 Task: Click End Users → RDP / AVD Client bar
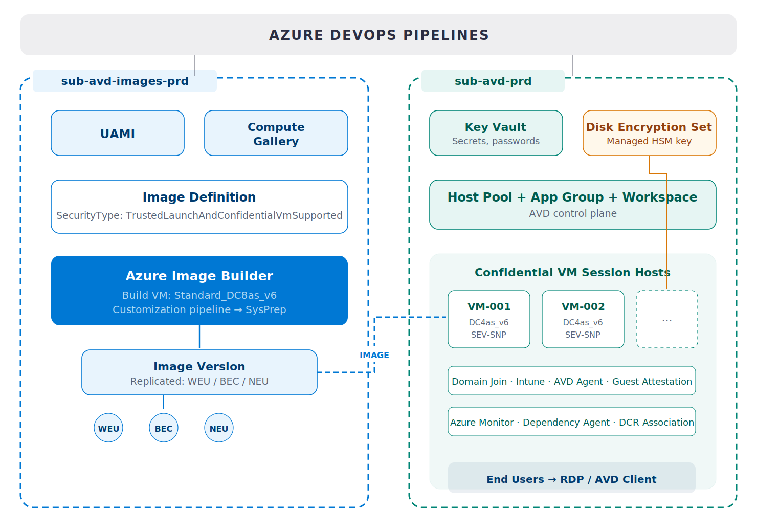(x=572, y=478)
